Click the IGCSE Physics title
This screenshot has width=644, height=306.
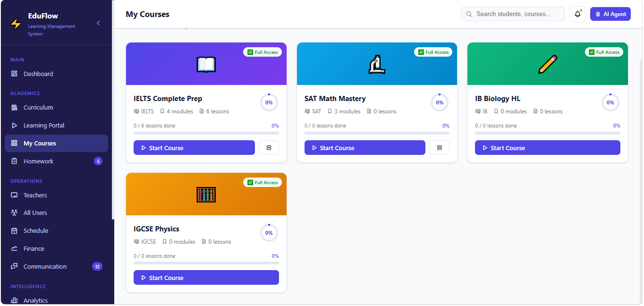point(157,229)
